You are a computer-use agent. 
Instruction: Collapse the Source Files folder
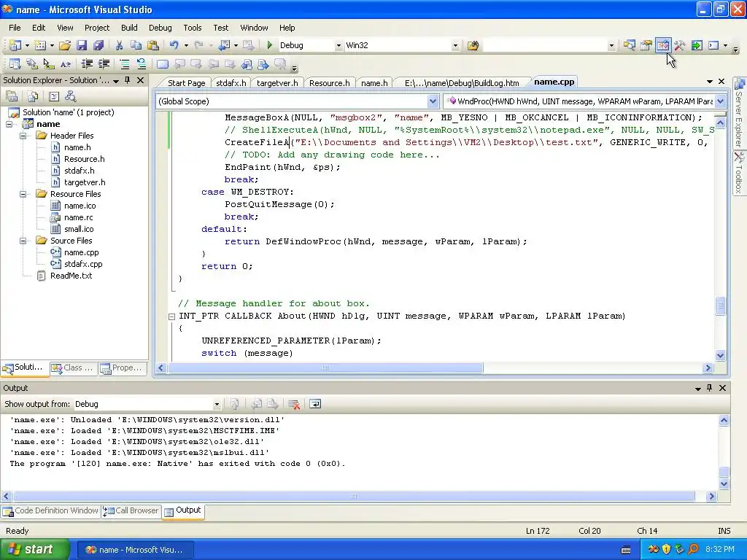23,241
